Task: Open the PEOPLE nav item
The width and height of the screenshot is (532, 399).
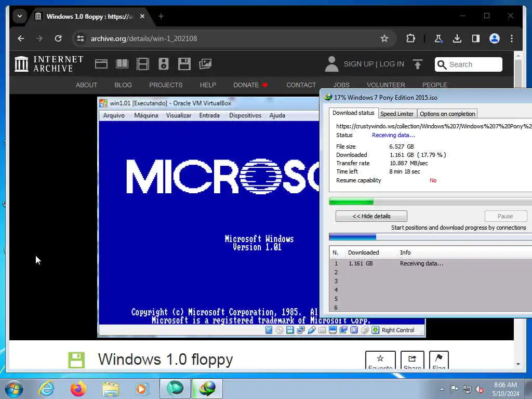Action: 435,85
